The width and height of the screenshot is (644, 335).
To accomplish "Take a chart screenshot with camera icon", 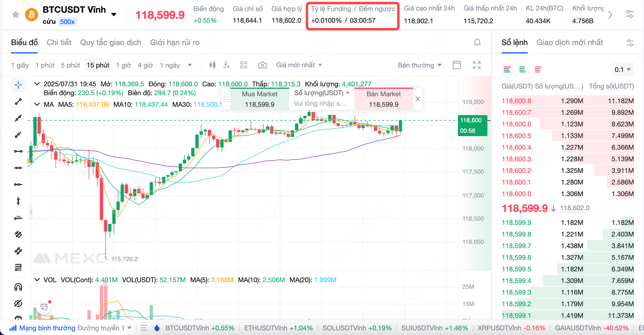I will coord(262,65).
